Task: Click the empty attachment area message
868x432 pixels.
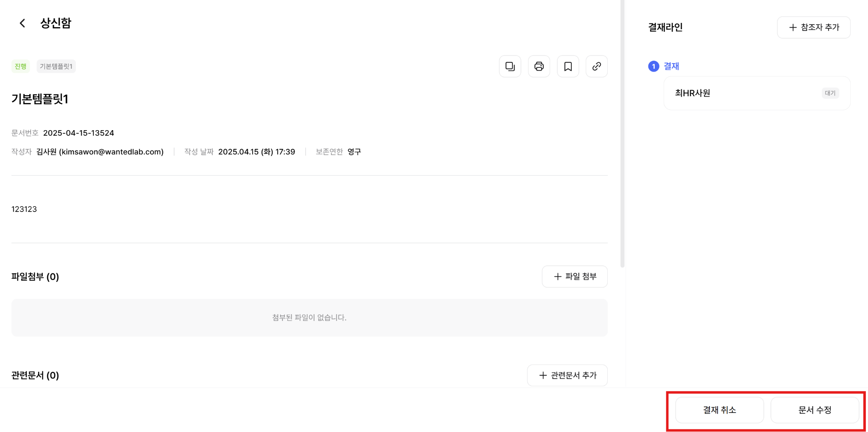Action: (x=309, y=318)
